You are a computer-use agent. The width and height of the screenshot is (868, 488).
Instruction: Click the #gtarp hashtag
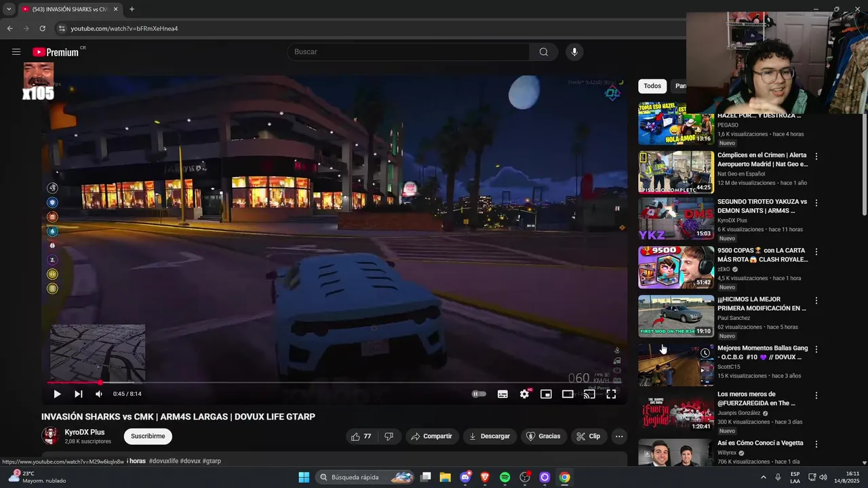pos(212,461)
